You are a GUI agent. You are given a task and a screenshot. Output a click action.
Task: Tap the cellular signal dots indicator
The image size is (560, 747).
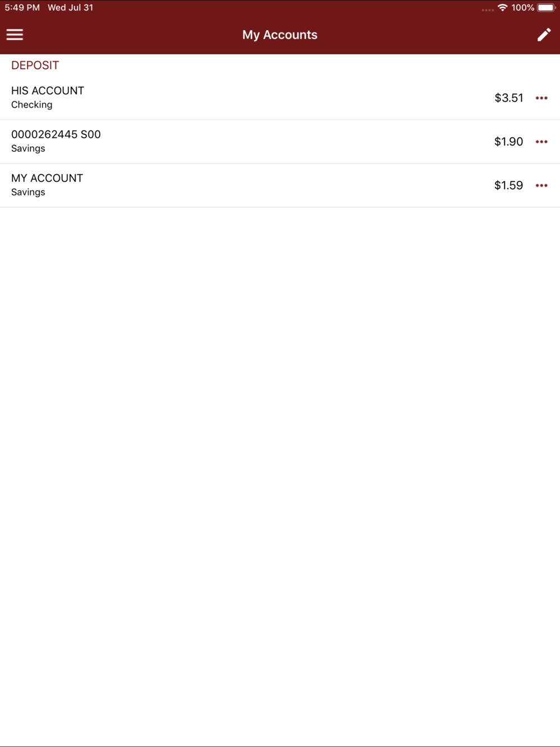[x=487, y=10]
